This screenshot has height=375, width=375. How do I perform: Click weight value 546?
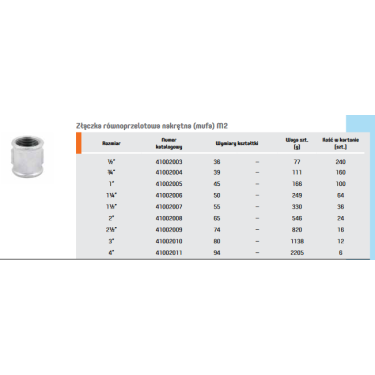coord(297,218)
